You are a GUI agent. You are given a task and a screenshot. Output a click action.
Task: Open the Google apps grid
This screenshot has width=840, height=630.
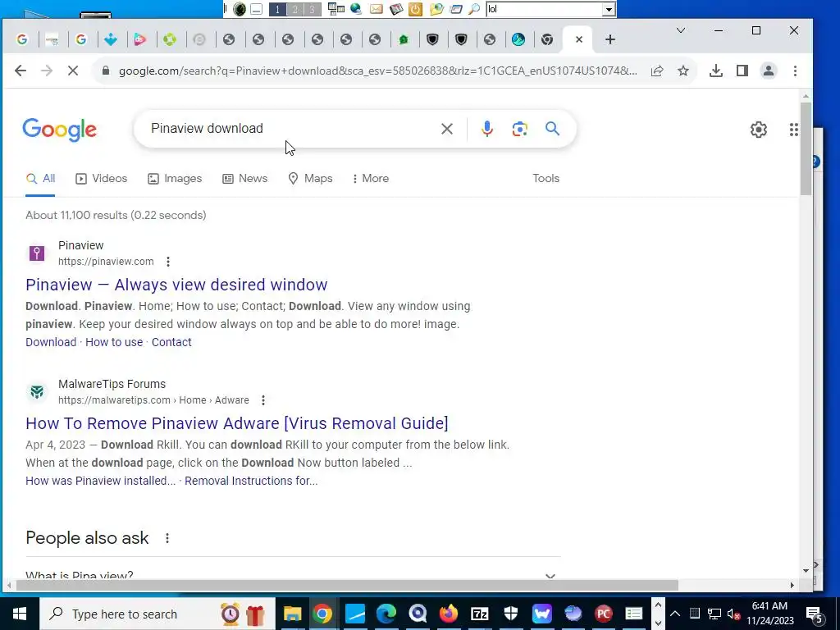[794, 129]
